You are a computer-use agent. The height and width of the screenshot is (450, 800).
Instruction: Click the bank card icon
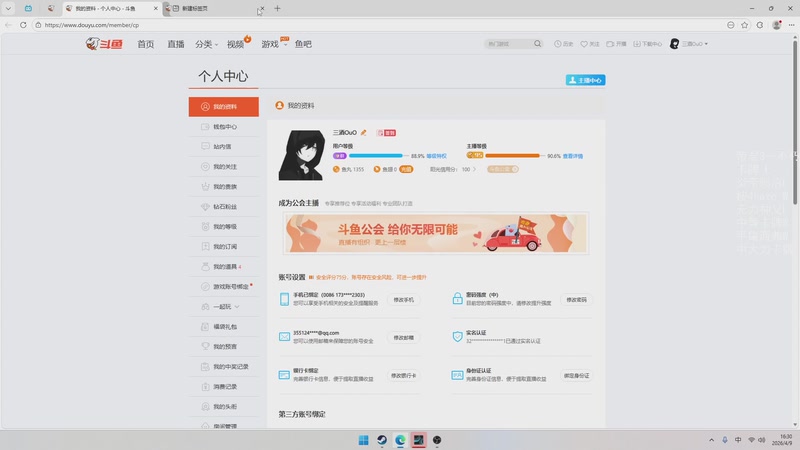pos(284,375)
